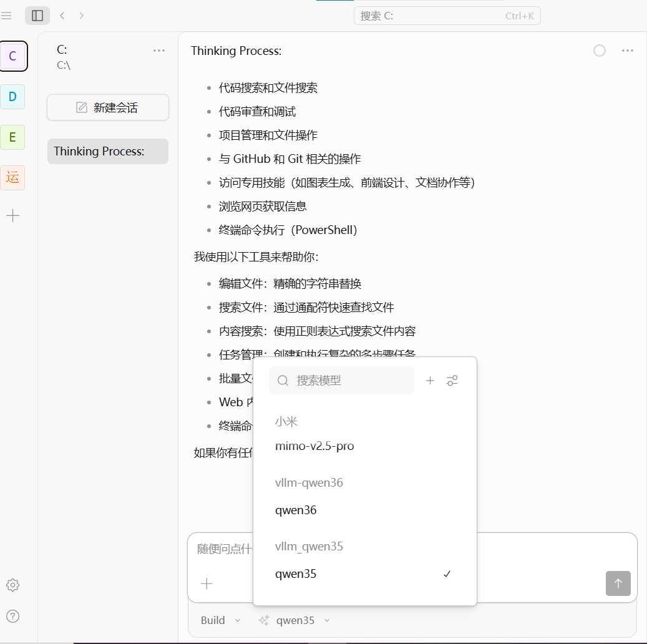The height and width of the screenshot is (644, 647).
Task: Click the 内容搜索 bullet
Action: (x=317, y=331)
